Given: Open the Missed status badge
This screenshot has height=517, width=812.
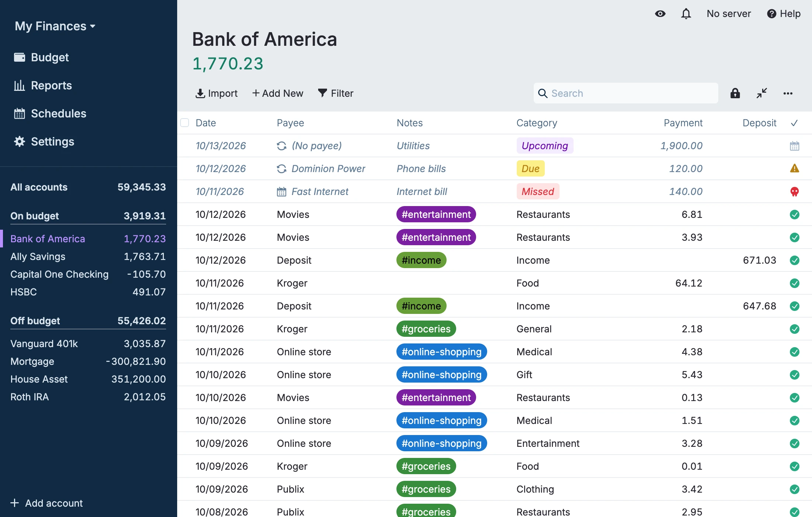Looking at the screenshot, I should (538, 192).
